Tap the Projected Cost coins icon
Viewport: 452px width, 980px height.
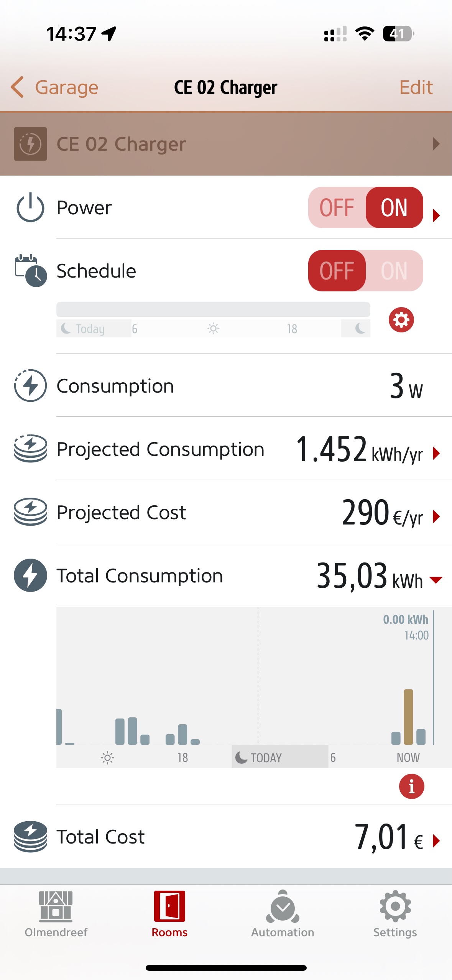(30, 512)
